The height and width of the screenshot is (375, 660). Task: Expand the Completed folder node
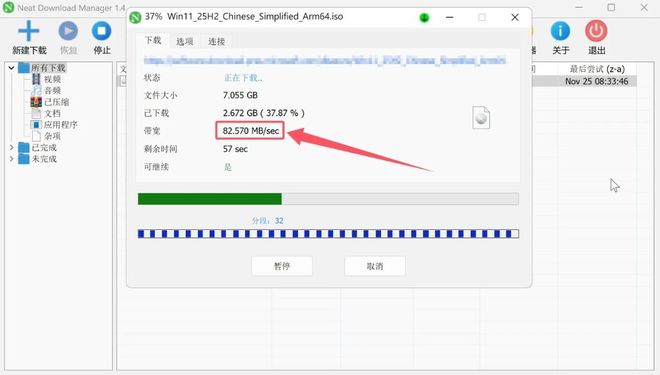11,147
